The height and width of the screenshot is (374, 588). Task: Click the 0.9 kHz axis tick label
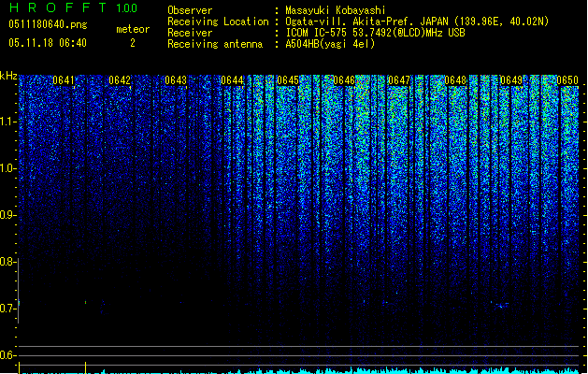click(x=7, y=215)
